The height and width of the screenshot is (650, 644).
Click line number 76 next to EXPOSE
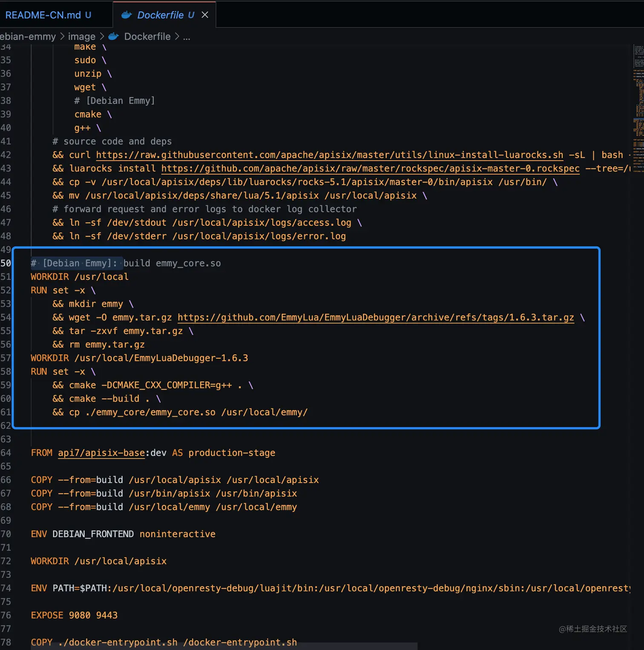pos(6,615)
